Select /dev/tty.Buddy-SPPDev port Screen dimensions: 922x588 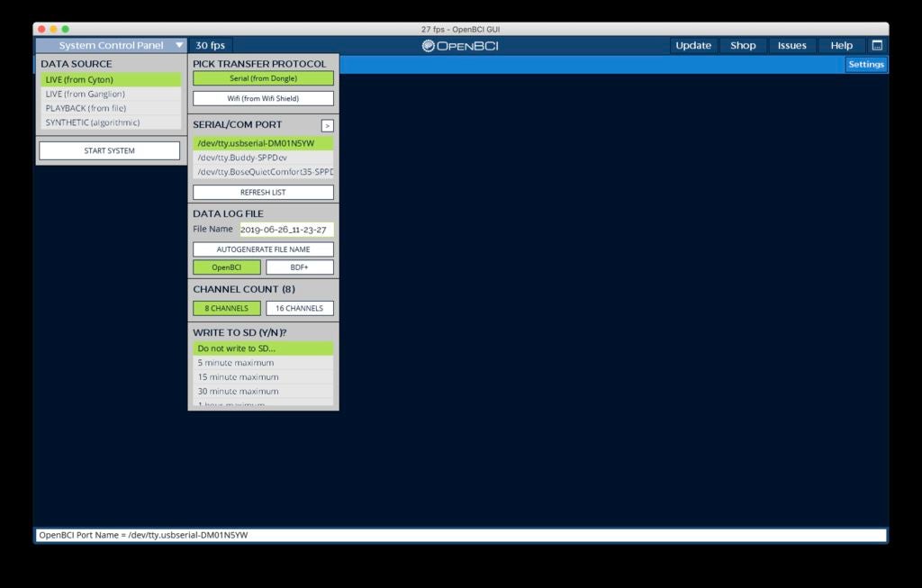coord(263,158)
